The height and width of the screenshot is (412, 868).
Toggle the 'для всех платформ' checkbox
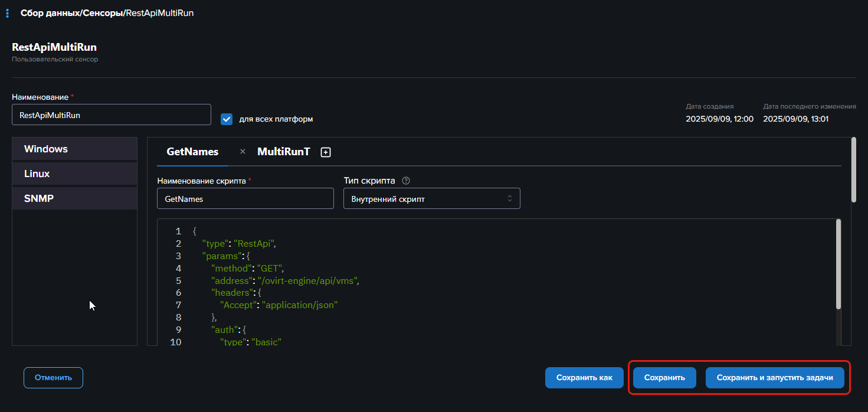(227, 119)
